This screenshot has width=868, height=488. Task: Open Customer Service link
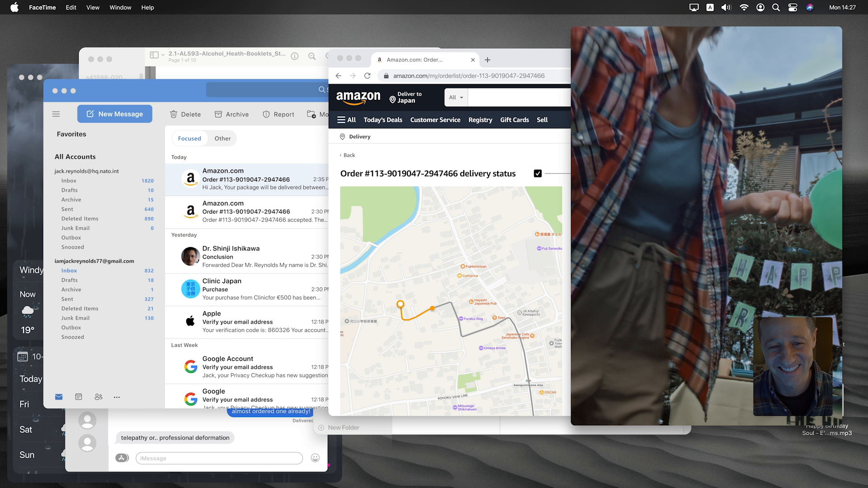coord(435,120)
